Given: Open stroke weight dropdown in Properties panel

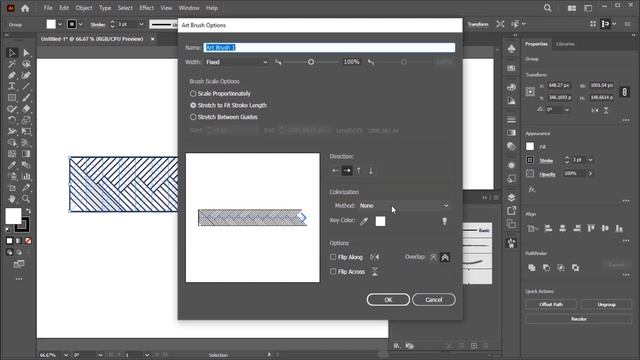Looking at the screenshot, I should tap(590, 160).
